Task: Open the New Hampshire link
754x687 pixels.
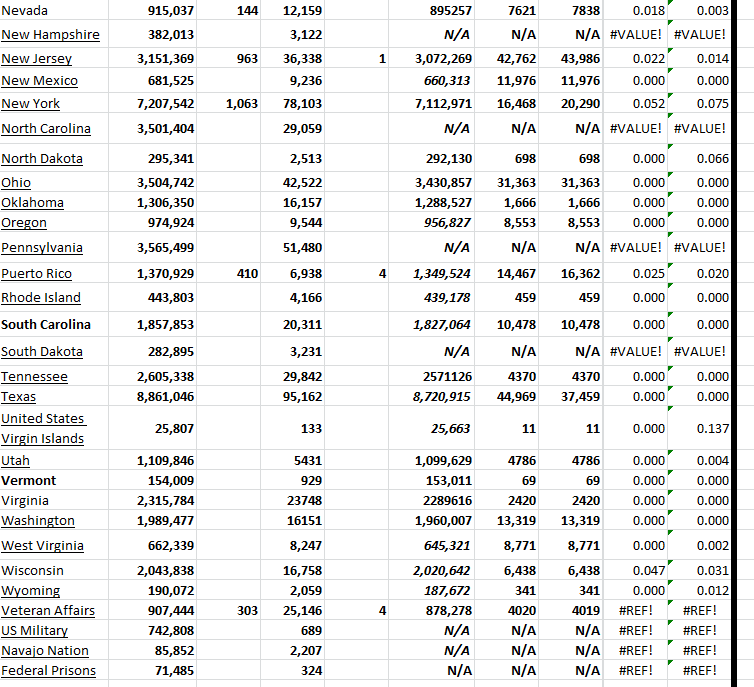Action: coord(50,35)
